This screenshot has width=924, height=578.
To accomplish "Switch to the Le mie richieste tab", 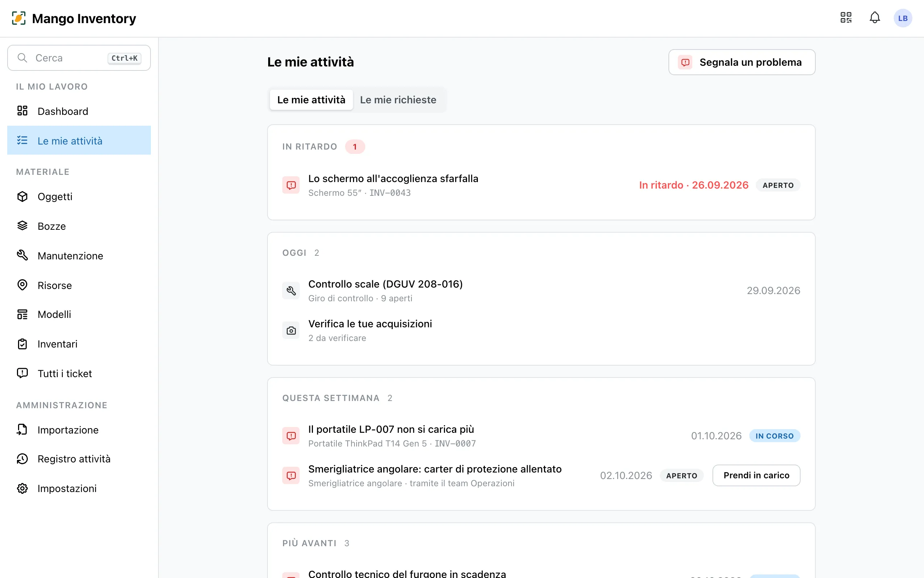I will point(398,100).
